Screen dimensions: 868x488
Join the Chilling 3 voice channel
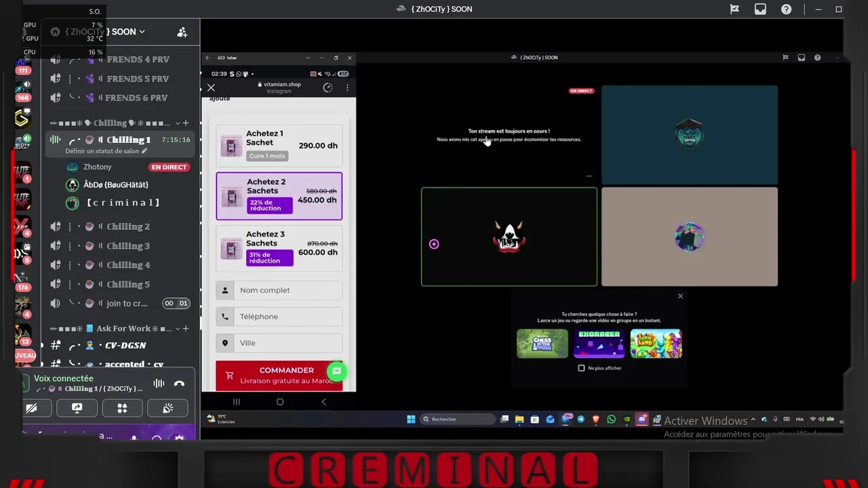tap(121, 245)
